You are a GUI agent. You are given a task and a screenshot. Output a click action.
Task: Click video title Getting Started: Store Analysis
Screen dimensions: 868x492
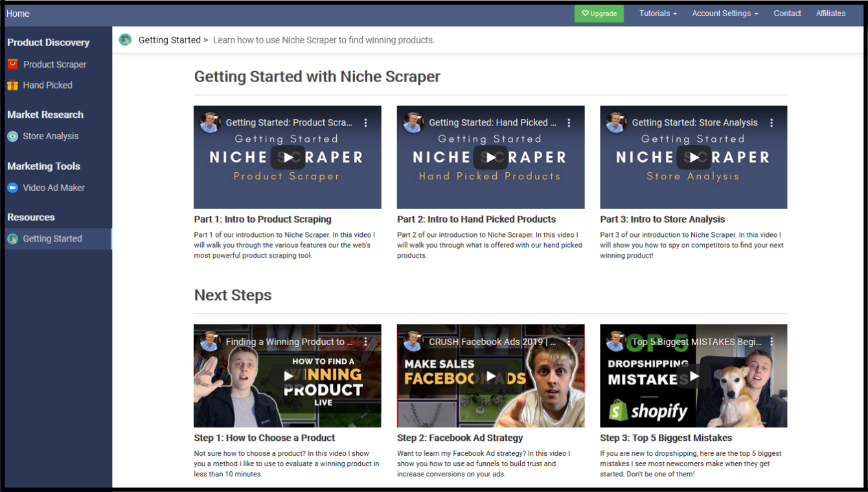pos(694,122)
